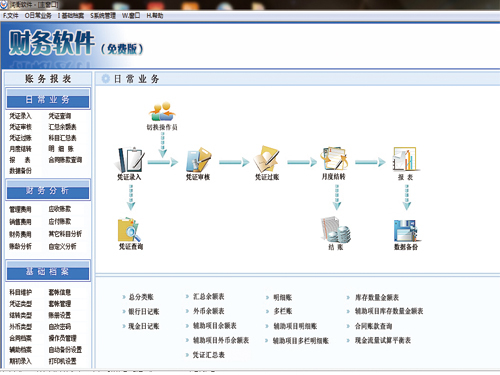Viewport: 500px width, 375px height.
Task: Open the 总分类账 report link
Action: click(x=141, y=297)
